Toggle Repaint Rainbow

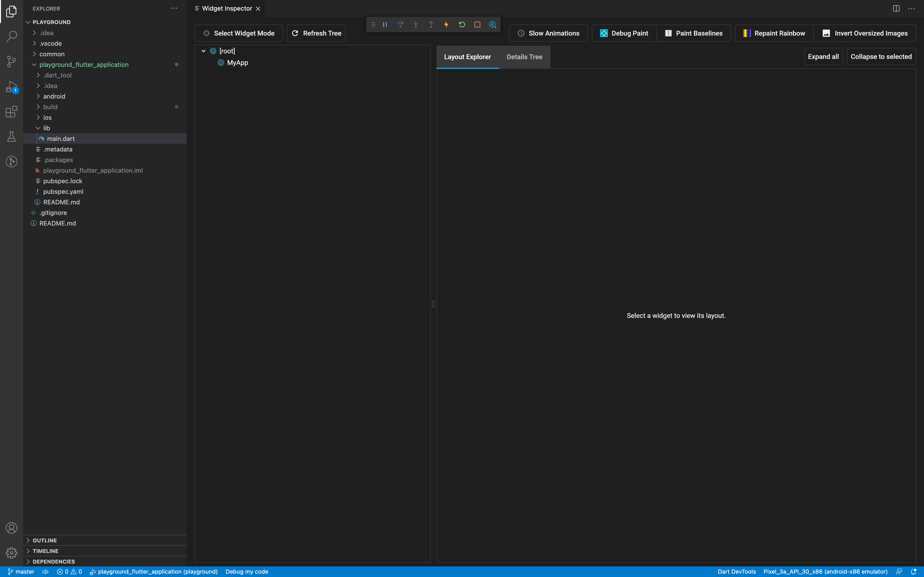click(774, 33)
